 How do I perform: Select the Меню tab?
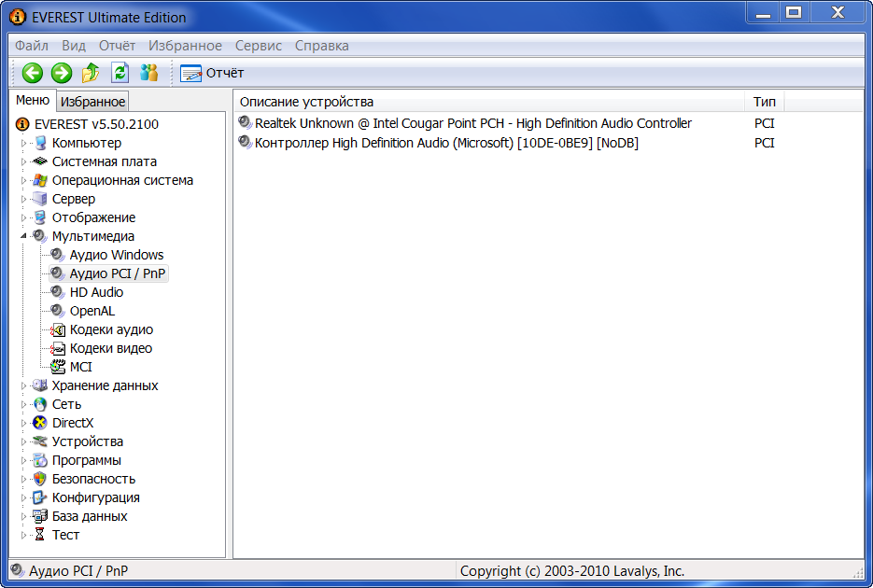tap(33, 100)
